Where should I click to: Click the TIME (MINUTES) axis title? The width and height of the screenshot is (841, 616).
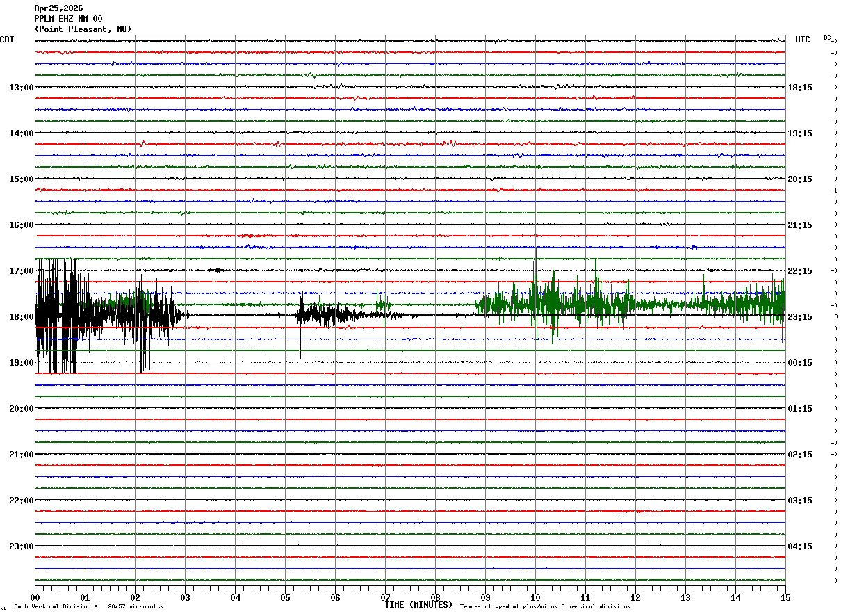[418, 605]
